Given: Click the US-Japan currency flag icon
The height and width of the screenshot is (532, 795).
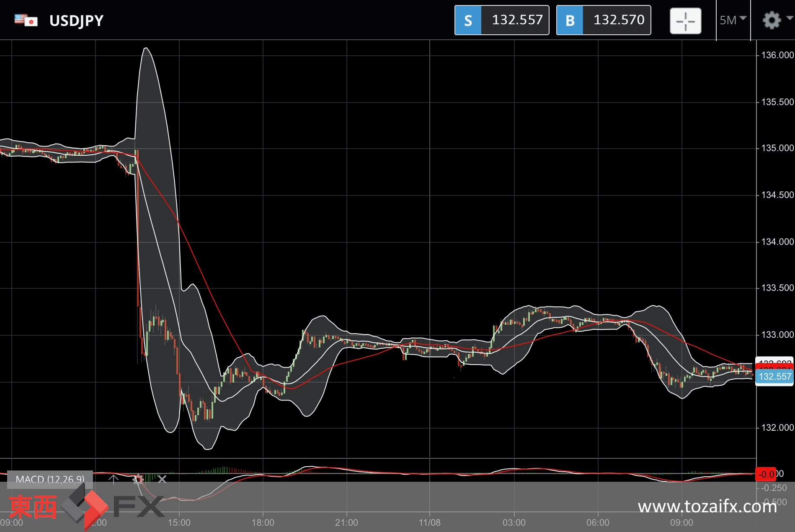Looking at the screenshot, I should click(26, 20).
